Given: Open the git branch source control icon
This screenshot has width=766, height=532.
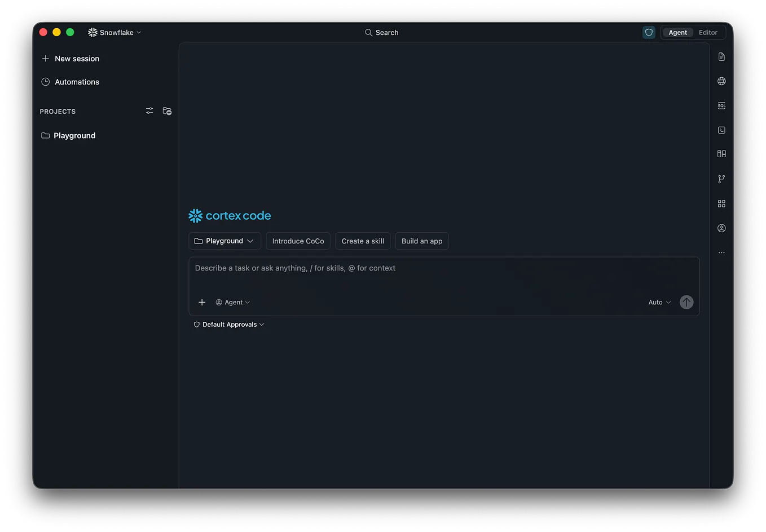Looking at the screenshot, I should point(721,179).
